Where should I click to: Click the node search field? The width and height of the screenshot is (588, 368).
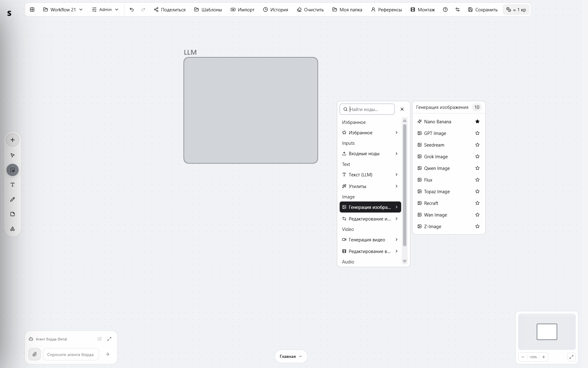(367, 109)
